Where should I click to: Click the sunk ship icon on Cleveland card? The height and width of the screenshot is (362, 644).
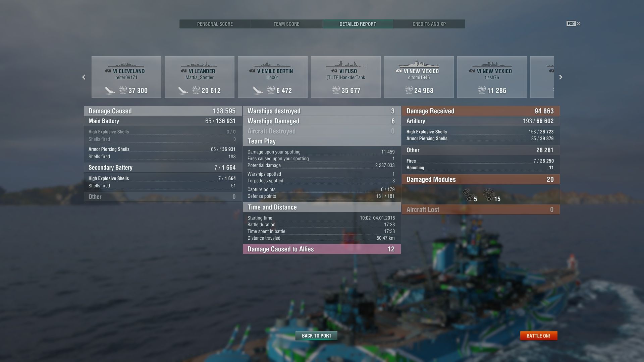tap(110, 90)
